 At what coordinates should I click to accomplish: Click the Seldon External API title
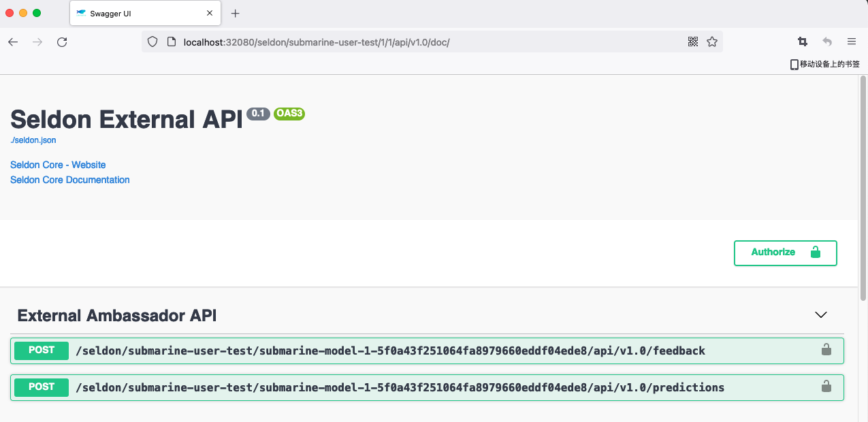(127, 119)
